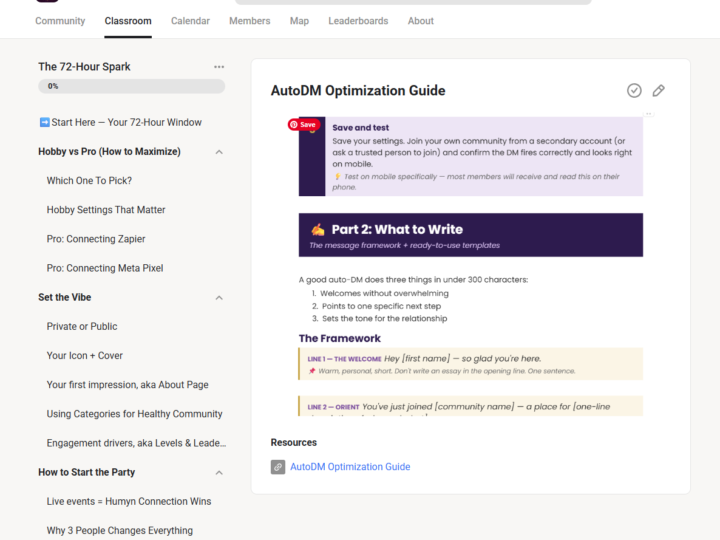Click the How to Start the Party heading
This screenshot has height=540, width=720.
click(86, 472)
